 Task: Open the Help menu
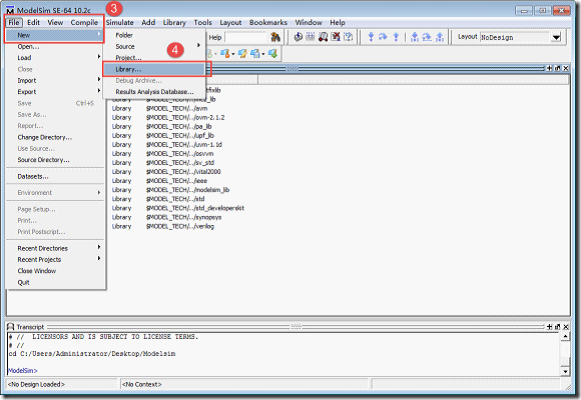338,22
